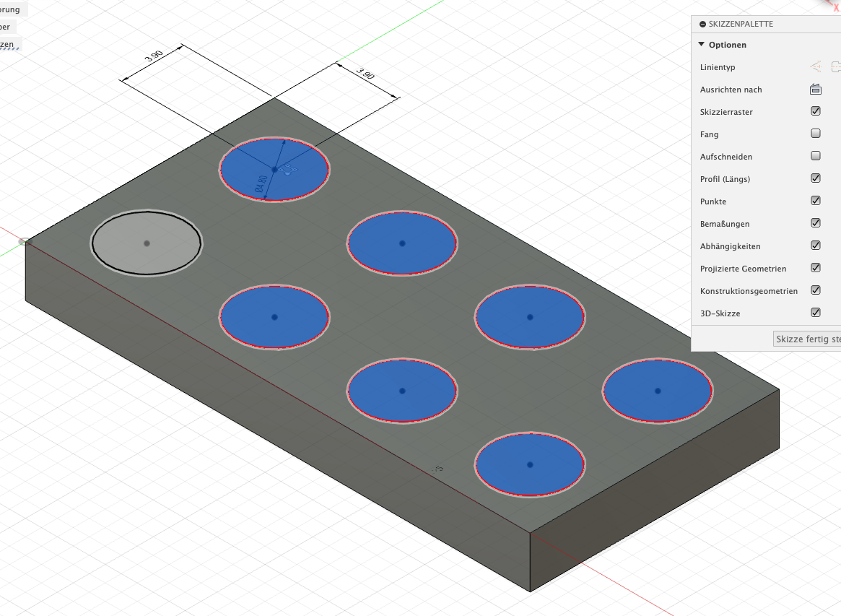Toggle the Konstruktionsgeometrien checkbox
Viewport: 841px width, 616px height.
click(x=816, y=290)
